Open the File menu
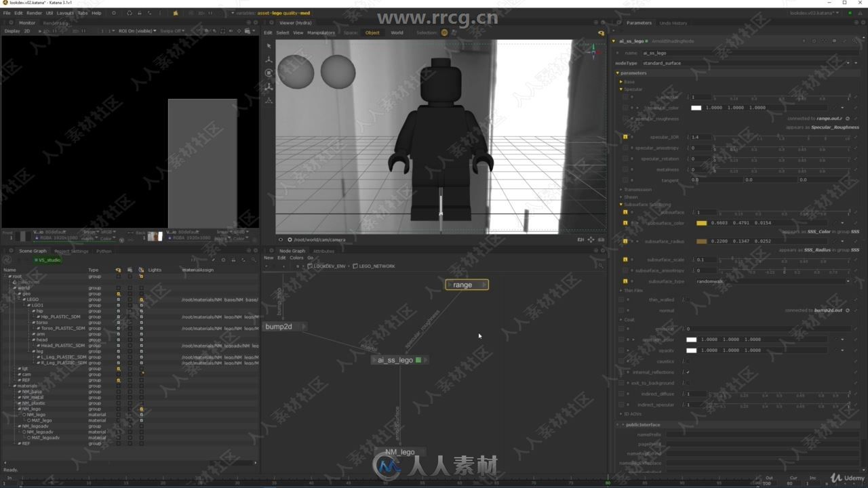The height and width of the screenshot is (488, 868). click(x=7, y=13)
